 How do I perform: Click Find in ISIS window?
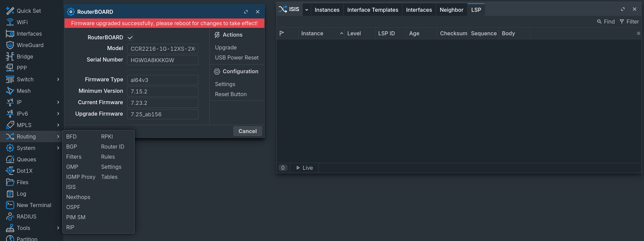[606, 22]
